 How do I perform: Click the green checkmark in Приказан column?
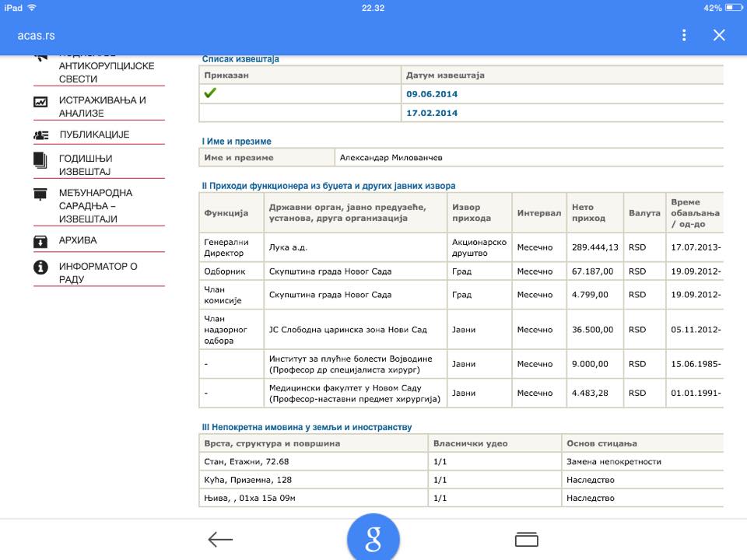[x=210, y=93]
